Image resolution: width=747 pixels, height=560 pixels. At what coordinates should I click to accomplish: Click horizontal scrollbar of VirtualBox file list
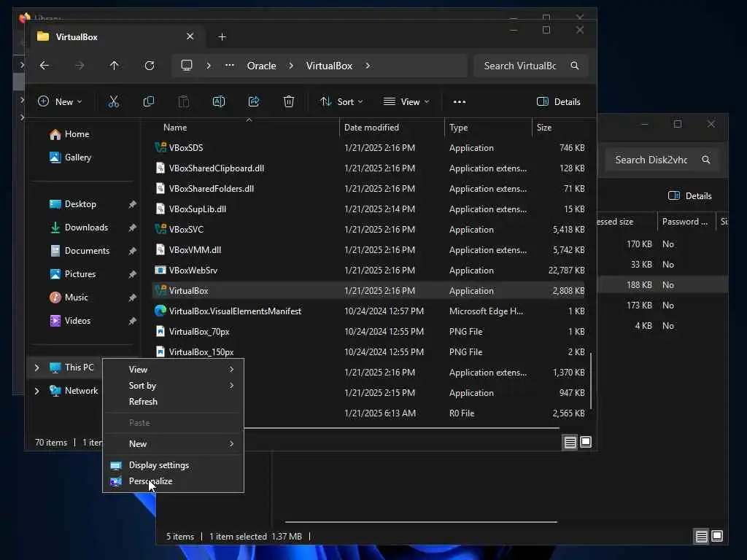pos(401,428)
